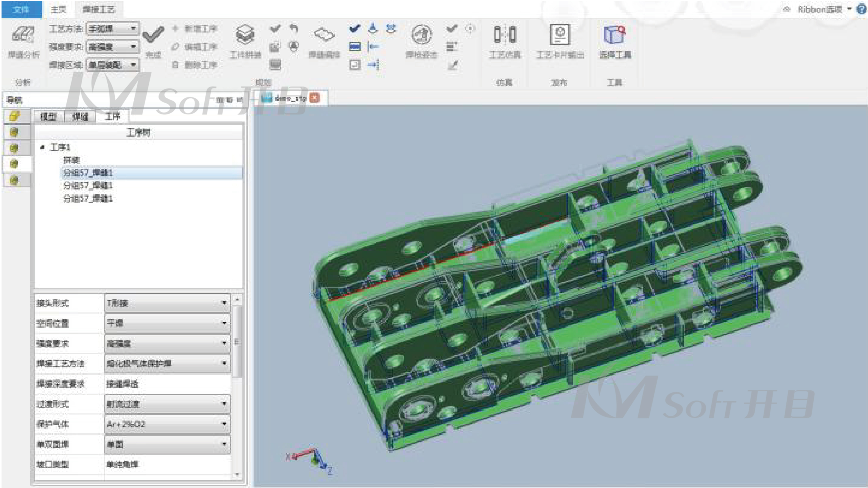Viewport: 868px width, 488px height.
Task: Click the undo arrow in the planning group
Action: coord(294,29)
